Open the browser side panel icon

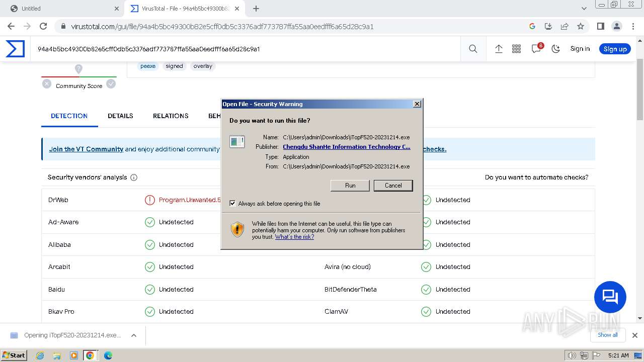(x=600, y=26)
